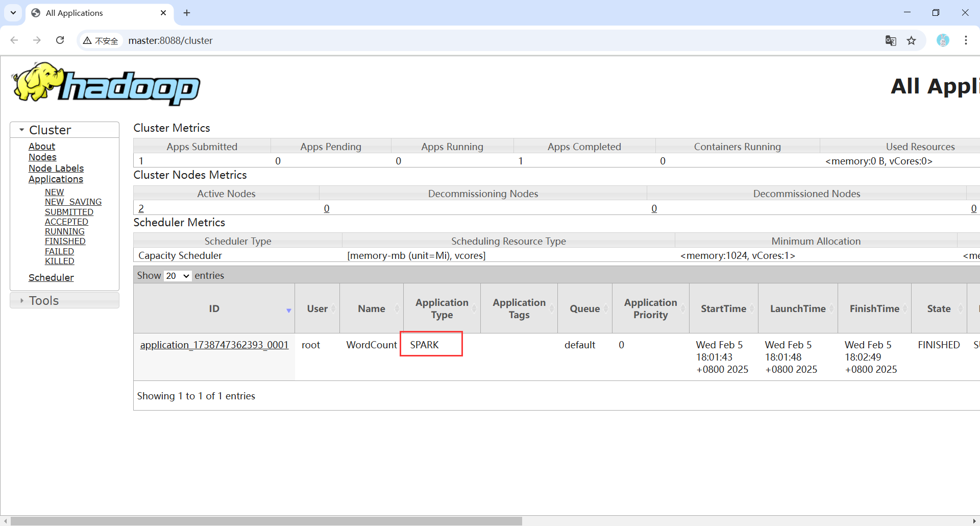Filter applications by RUNNING state
The width and height of the screenshot is (980, 526).
(64, 231)
